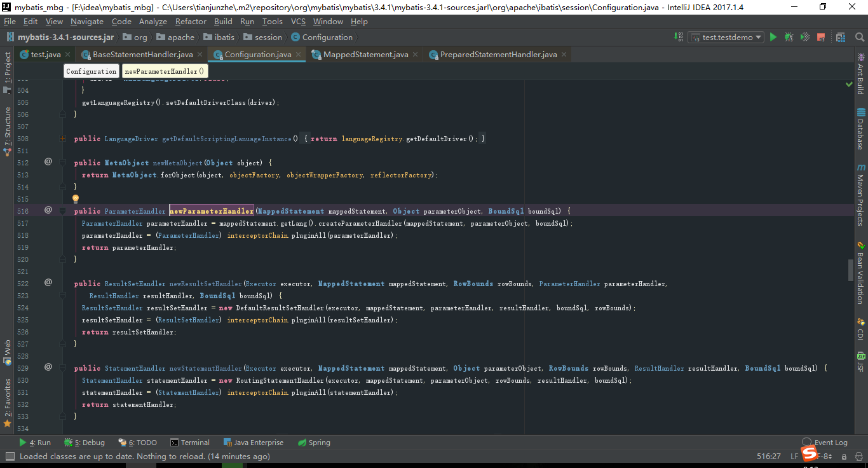Open Search Everywhere with the magnifier icon
868x468 pixels.
860,37
